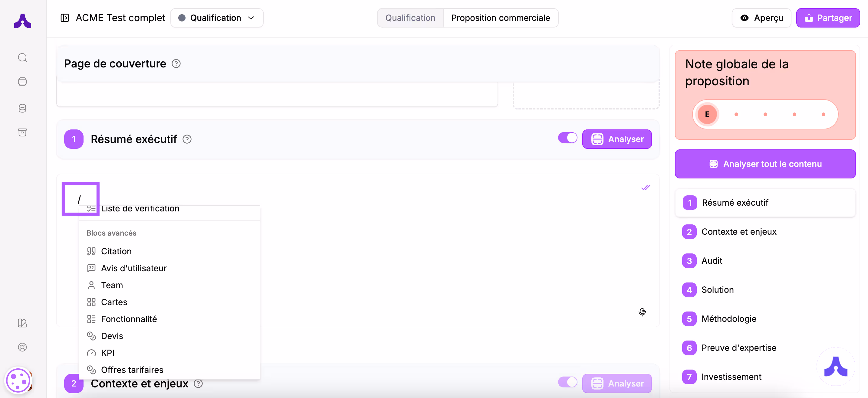Click the double checkmark icon
This screenshot has width=868, height=398.
(x=645, y=188)
